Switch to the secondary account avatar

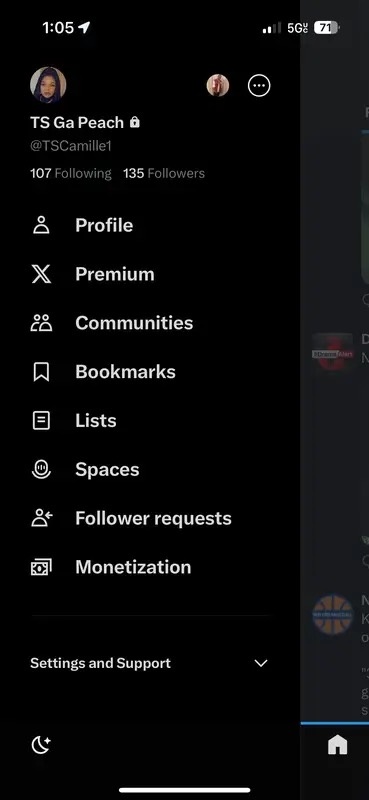click(218, 86)
